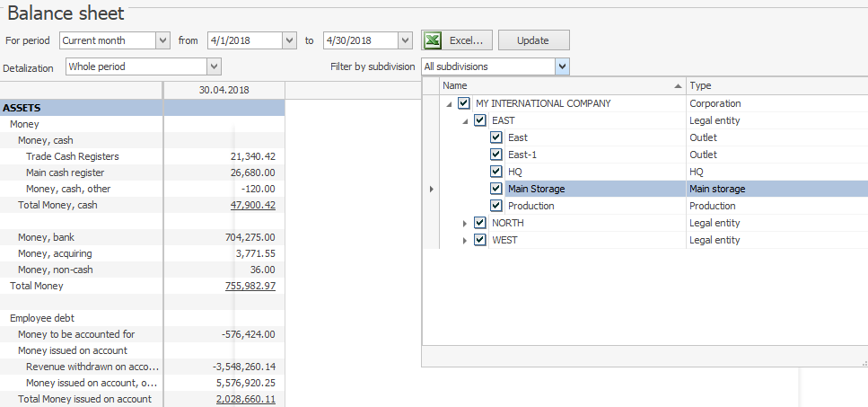Select the Main Storage row
This screenshot has width=868, height=407.
[592, 189]
